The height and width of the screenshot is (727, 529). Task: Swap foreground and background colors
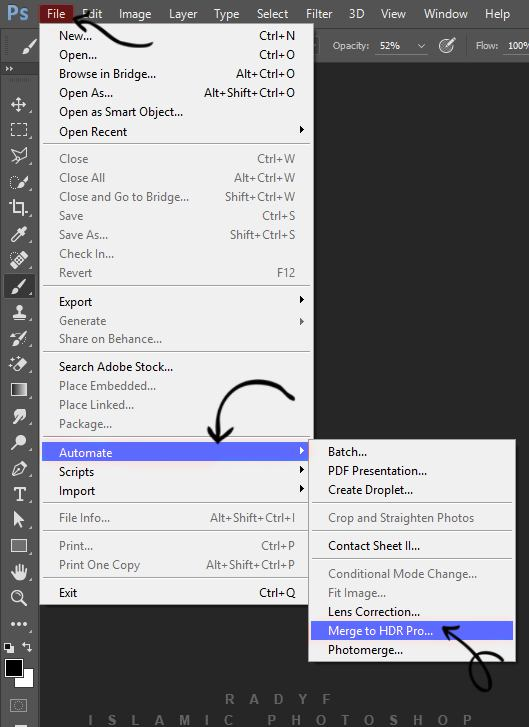click(27, 647)
